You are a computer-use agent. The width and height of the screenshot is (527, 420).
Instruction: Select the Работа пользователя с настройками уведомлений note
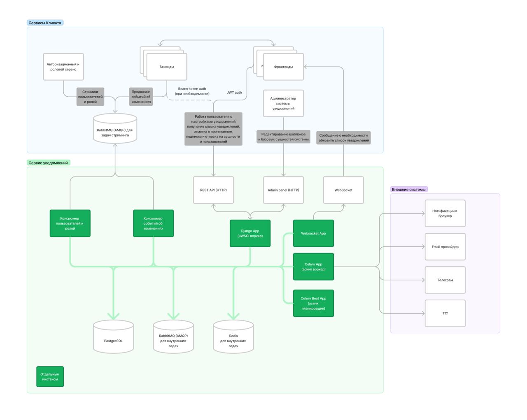click(x=213, y=129)
